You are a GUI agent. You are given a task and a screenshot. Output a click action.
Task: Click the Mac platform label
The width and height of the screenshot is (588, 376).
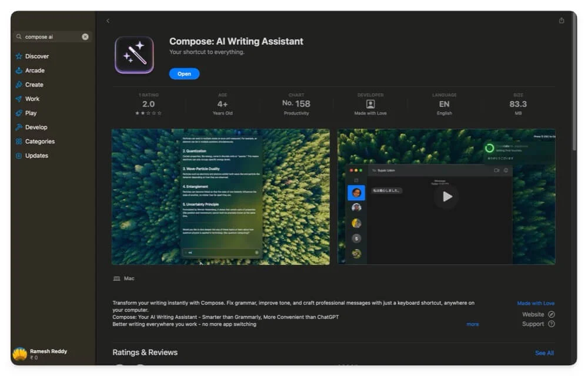point(129,278)
